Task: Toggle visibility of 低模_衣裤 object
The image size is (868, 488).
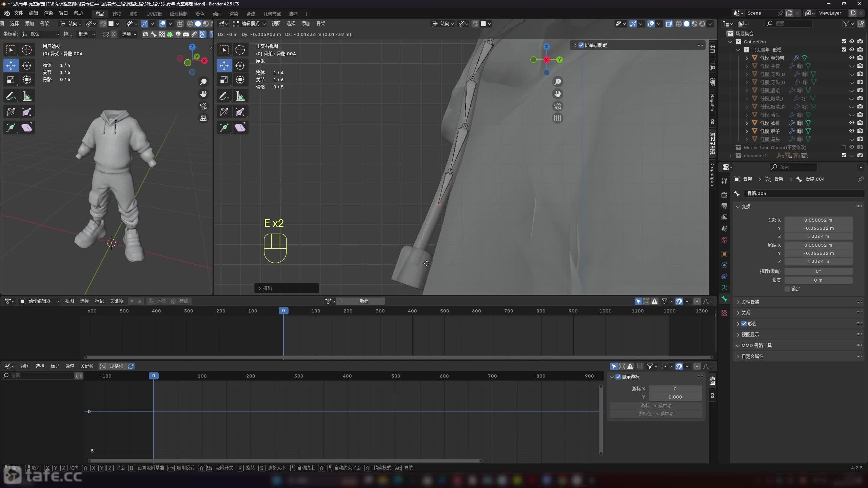Action: point(851,123)
